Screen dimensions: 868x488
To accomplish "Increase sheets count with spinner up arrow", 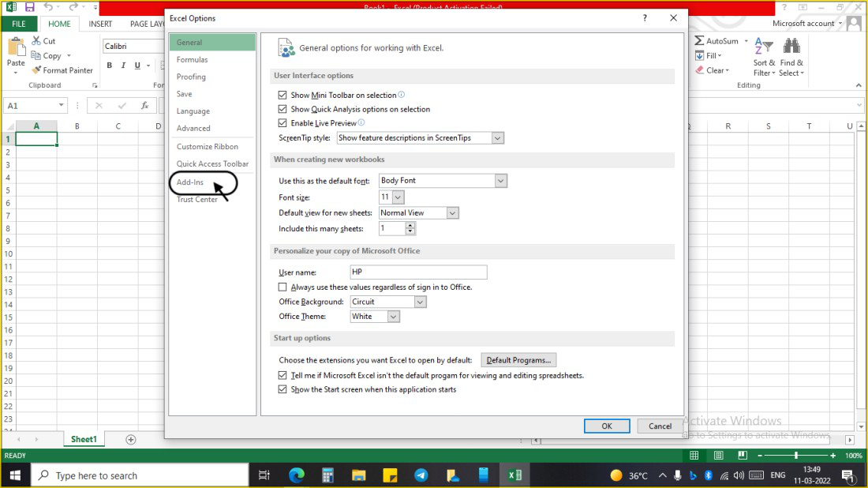I will click(x=410, y=226).
